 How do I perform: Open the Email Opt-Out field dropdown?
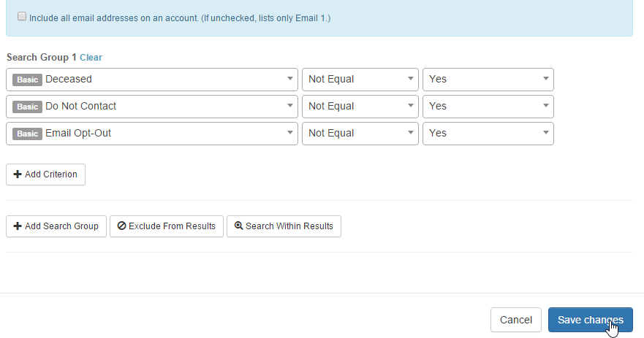click(152, 134)
